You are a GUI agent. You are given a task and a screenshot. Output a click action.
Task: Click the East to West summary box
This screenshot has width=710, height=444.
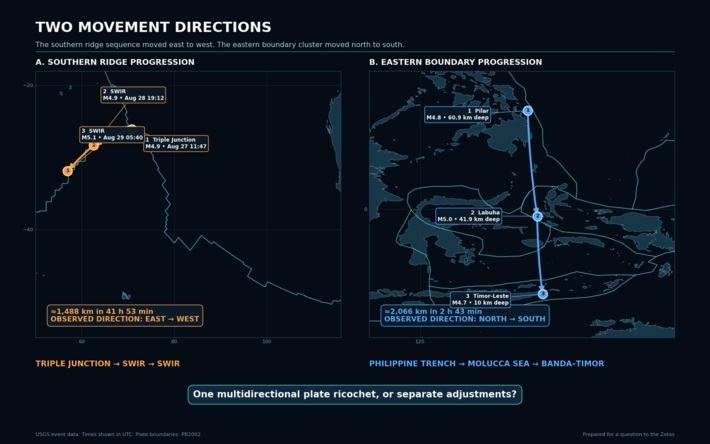(125, 315)
